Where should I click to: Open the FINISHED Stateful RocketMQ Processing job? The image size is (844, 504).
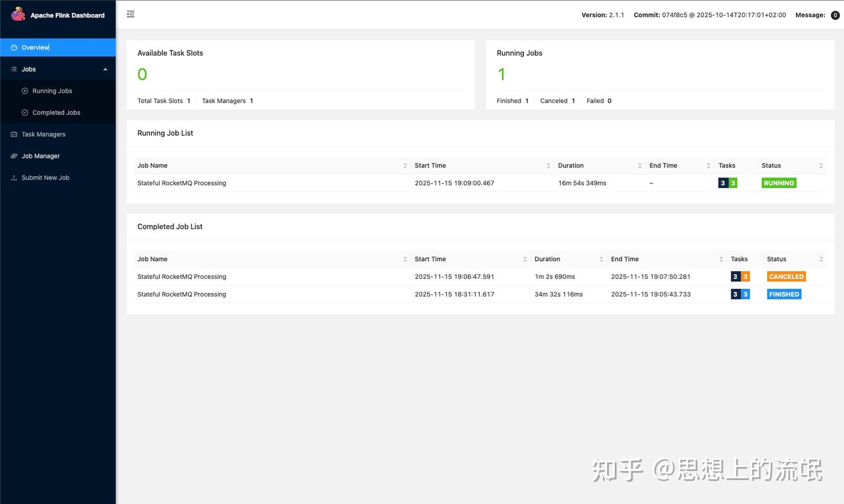tap(181, 294)
